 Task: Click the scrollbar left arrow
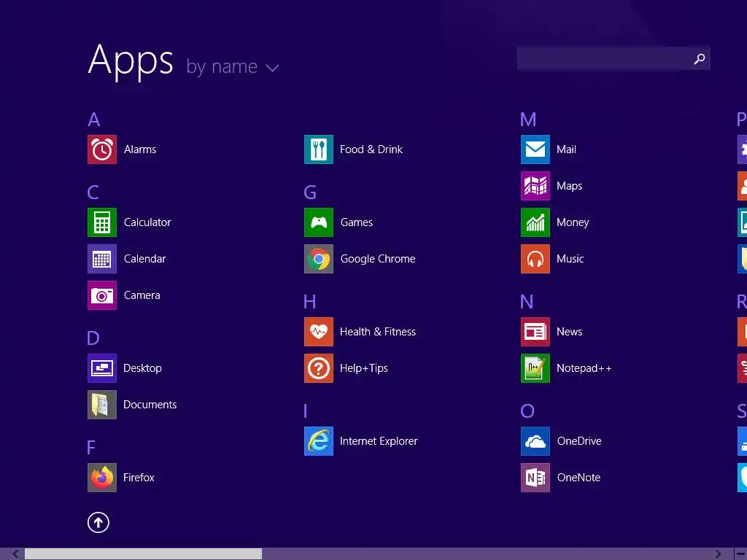[x=16, y=554]
